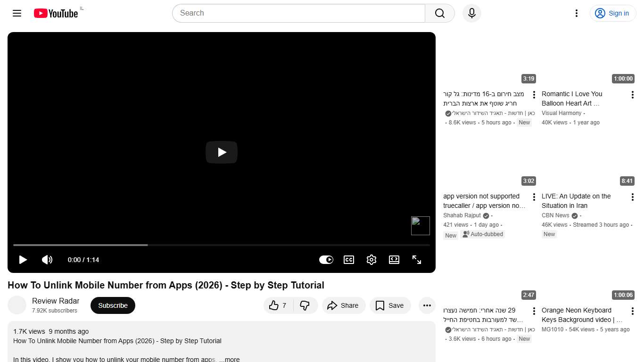644x362 pixels.
Task: Open options for the Romantic Balloon Heart video
Action: tap(633, 94)
